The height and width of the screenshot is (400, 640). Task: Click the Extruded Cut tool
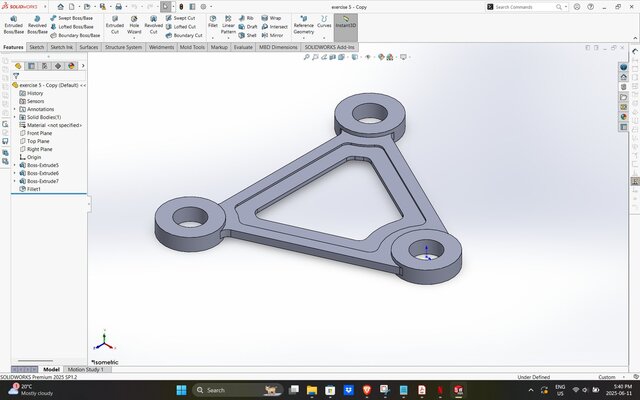click(115, 23)
